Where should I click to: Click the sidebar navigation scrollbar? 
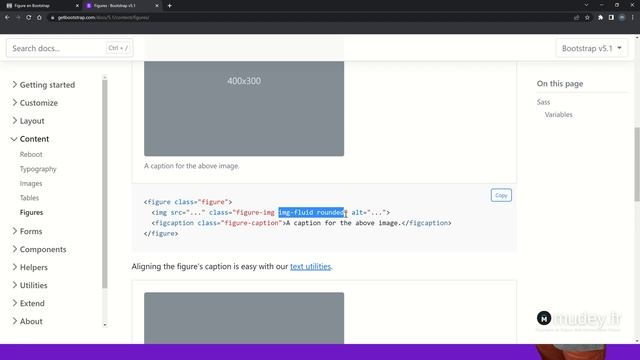tap(104, 184)
